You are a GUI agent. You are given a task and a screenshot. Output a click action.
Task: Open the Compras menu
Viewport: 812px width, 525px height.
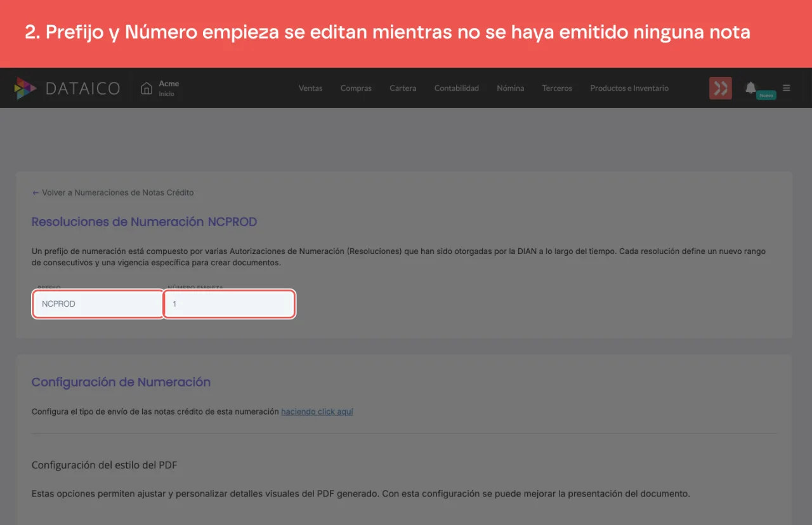(x=356, y=88)
